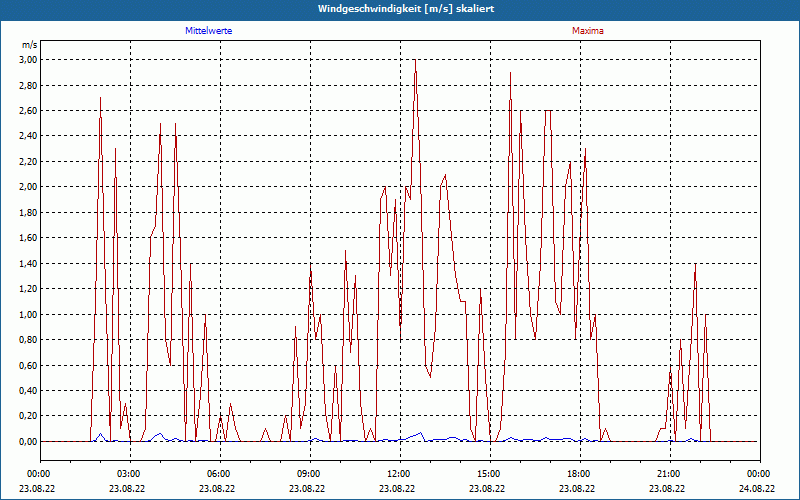Click the 2,80 y-axis value

tap(29, 85)
